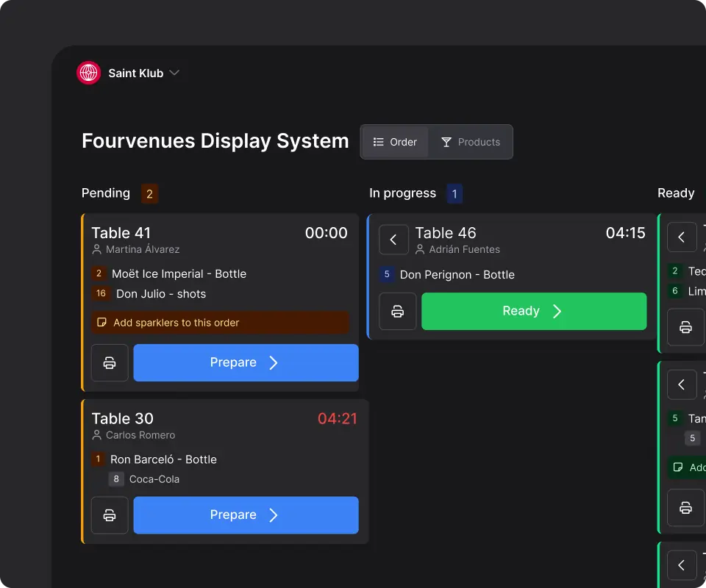The width and height of the screenshot is (706, 588).
Task: Mark Table 46 order as Ready
Action: coord(534,312)
